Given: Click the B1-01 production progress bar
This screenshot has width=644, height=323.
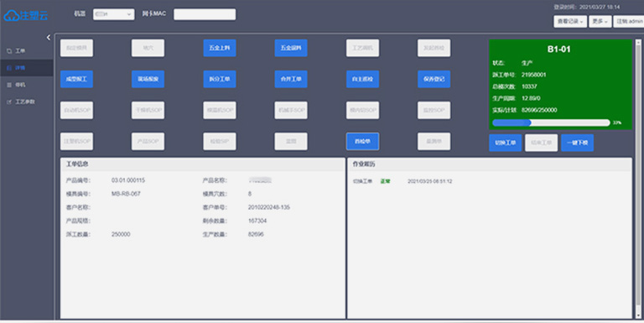Looking at the screenshot, I should (551, 122).
